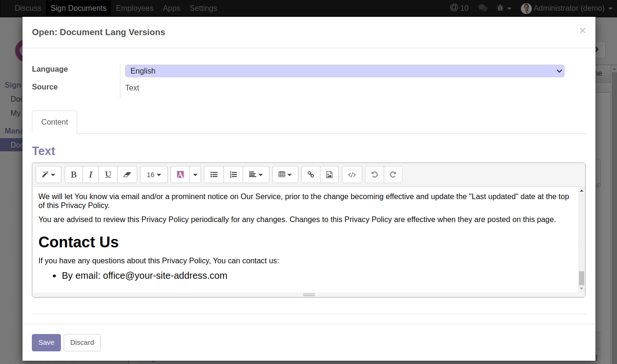Switch to the Sign Documents menu
The image size is (617, 364).
pos(78,8)
